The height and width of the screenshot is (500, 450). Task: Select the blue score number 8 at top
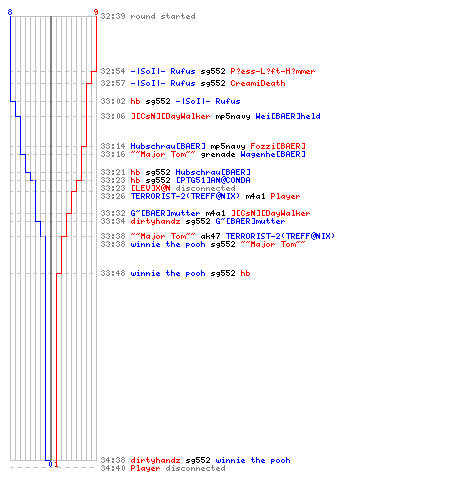(10, 12)
